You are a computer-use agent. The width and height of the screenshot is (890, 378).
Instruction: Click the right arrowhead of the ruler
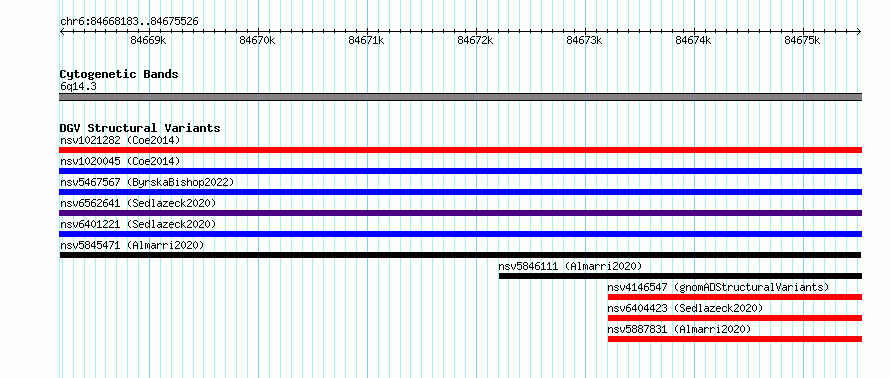point(859,31)
